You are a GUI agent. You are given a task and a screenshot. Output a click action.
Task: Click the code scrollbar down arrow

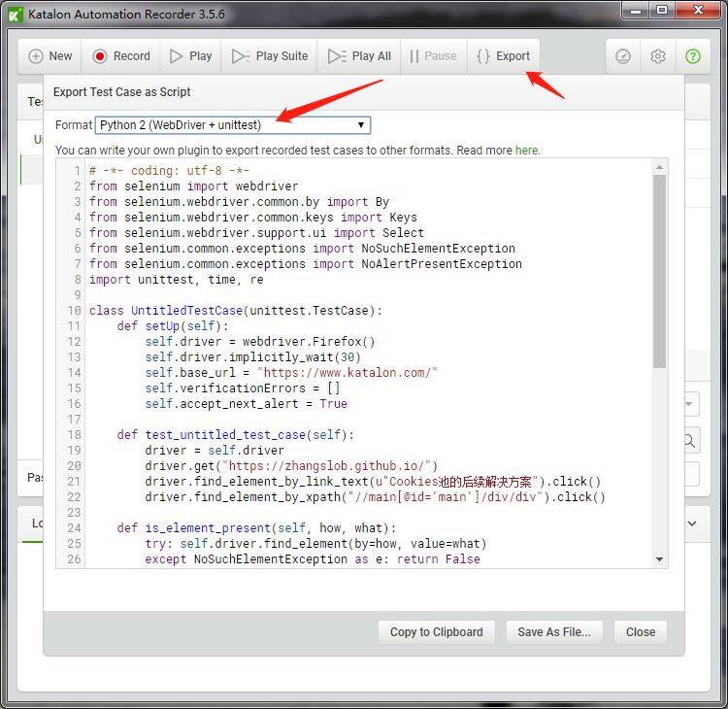[659, 559]
